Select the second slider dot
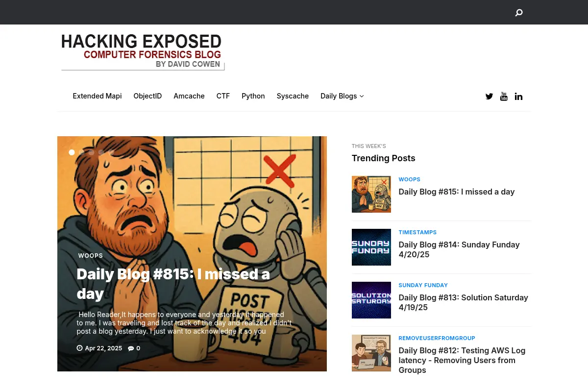Screen dimensions: 588x392 [81, 152]
